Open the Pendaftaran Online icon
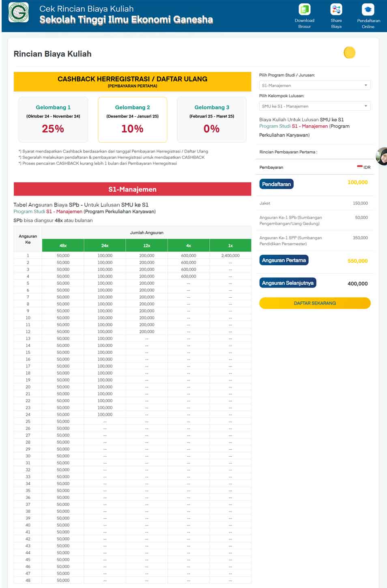Viewport: 387px width, 588px height. pyautogui.click(x=368, y=9)
